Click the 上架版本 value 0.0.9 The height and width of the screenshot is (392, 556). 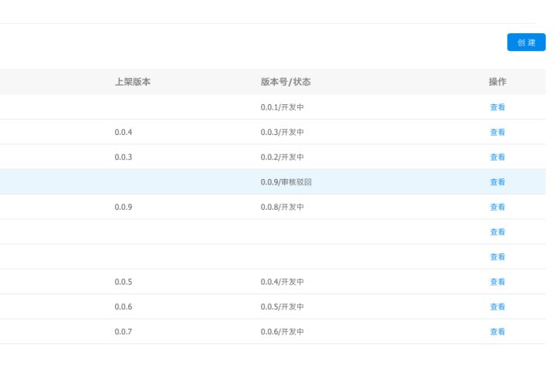[124, 207]
